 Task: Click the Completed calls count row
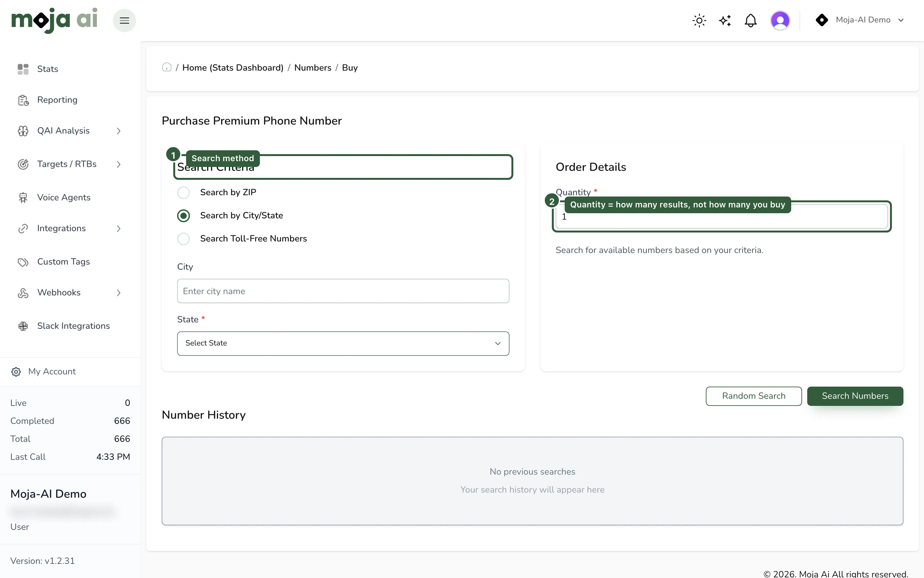click(70, 421)
